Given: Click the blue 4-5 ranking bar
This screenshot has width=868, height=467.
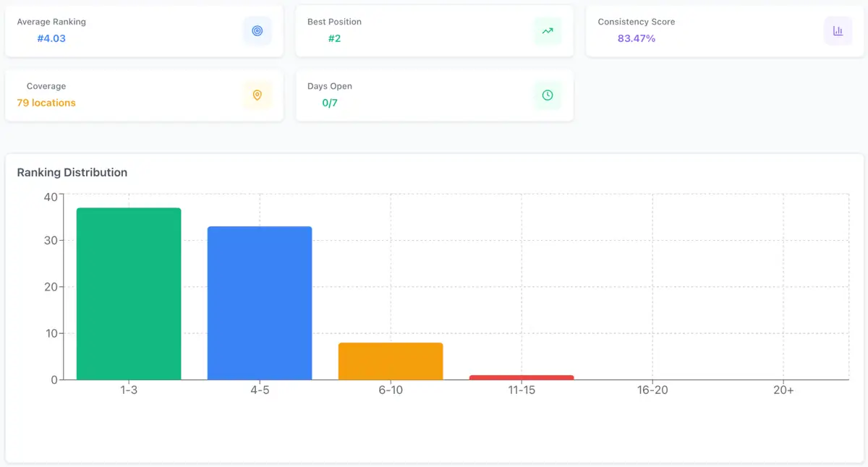Looking at the screenshot, I should (x=260, y=303).
